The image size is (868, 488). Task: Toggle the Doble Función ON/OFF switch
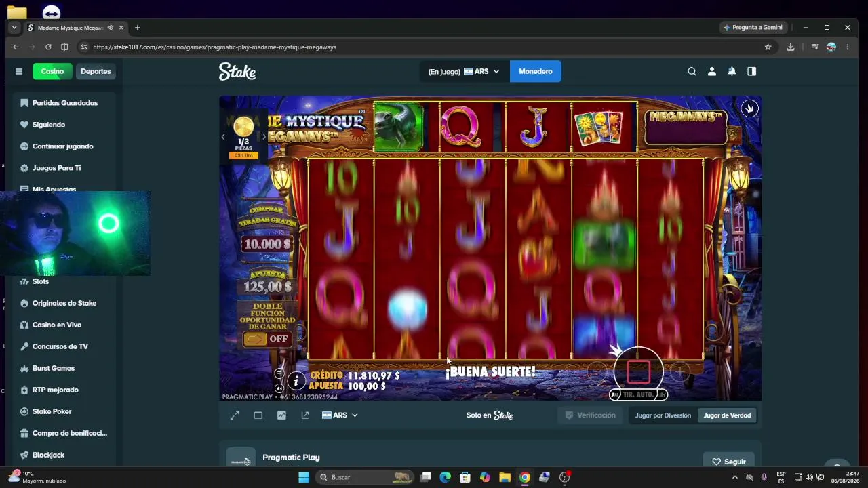(x=267, y=339)
